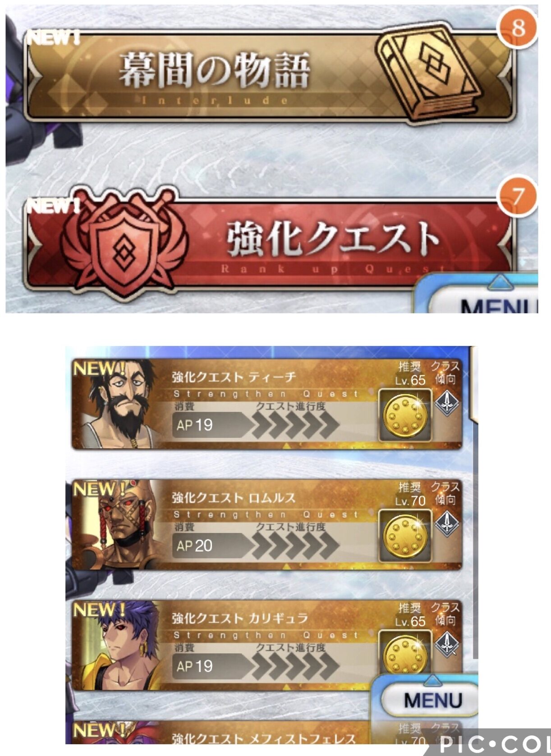551x756 pixels.
Task: Tap ティーチ character portrait thumbnail
Action: point(118,404)
